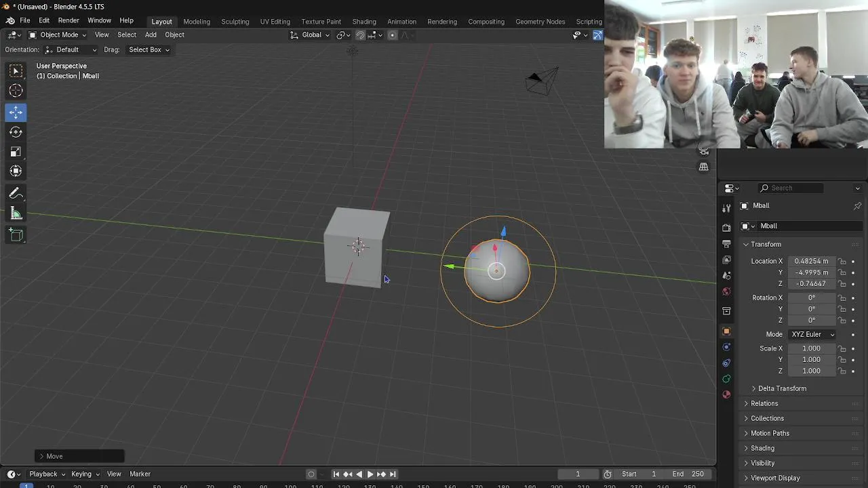Screen dimensions: 868x488
Task: Open Global transform orientation dropdown
Action: coord(310,35)
